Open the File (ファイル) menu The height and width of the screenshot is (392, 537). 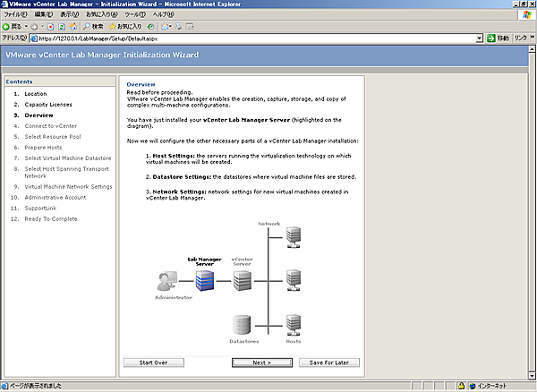click(x=15, y=15)
